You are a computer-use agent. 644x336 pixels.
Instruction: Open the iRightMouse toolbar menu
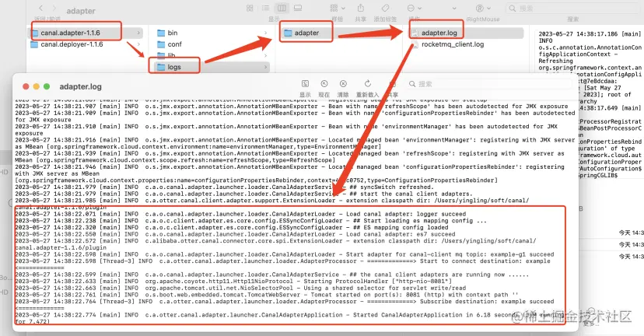[x=482, y=9]
